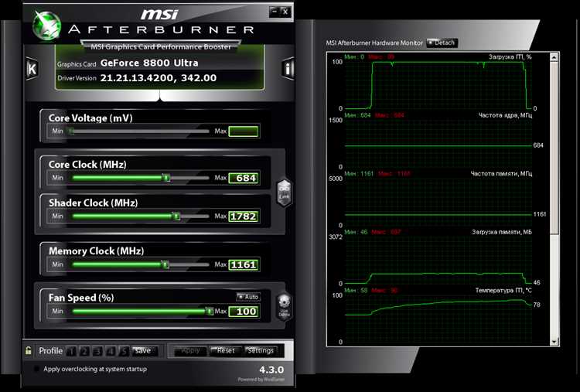The width and height of the screenshot is (580, 392).
Task: Click the current temperature value 78
Action: pyautogui.click(x=537, y=305)
